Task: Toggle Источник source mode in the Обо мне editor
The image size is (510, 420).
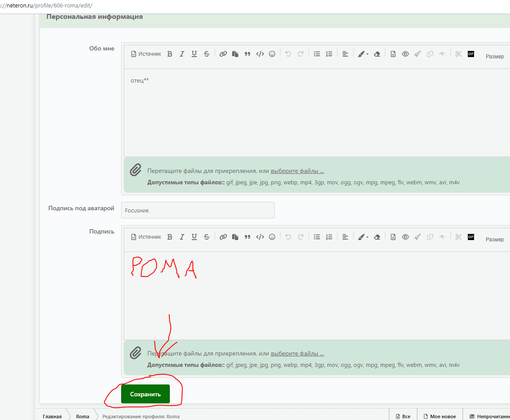Action: (x=146, y=54)
